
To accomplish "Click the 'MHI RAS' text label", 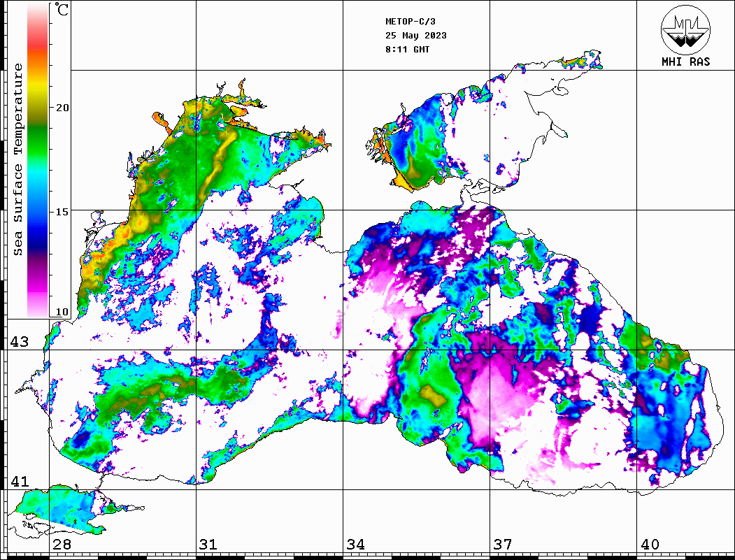I will [x=686, y=62].
